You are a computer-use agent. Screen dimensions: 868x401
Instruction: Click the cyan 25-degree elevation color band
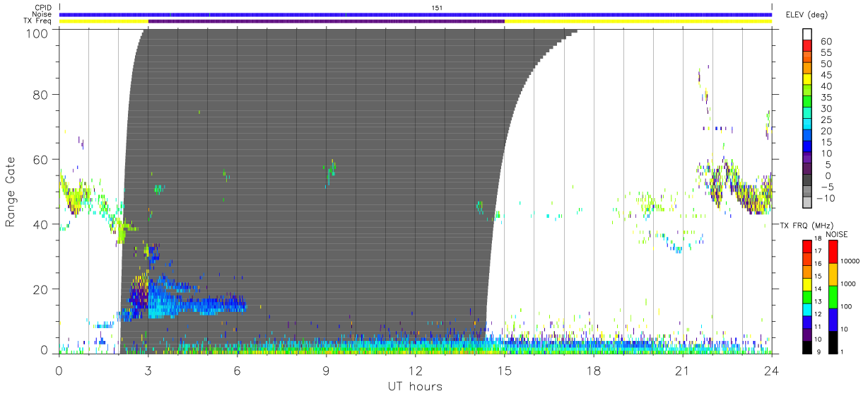(809, 125)
